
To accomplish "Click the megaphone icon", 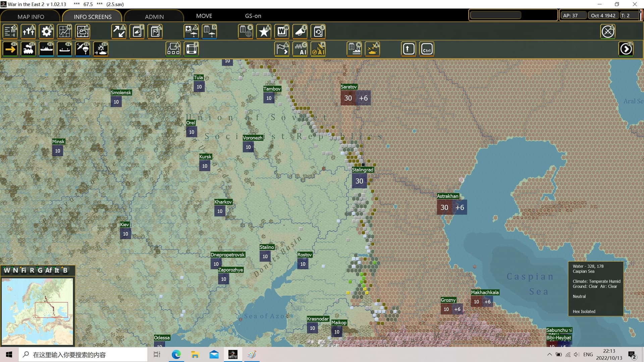I will 300,32.
